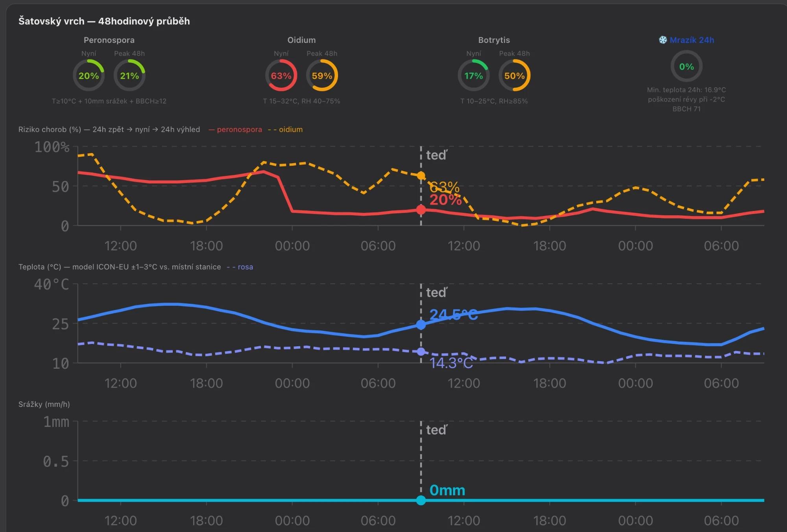Click the orange oidium marker on the teď line
Image resolution: width=787 pixels, height=532 pixels.
421,175
